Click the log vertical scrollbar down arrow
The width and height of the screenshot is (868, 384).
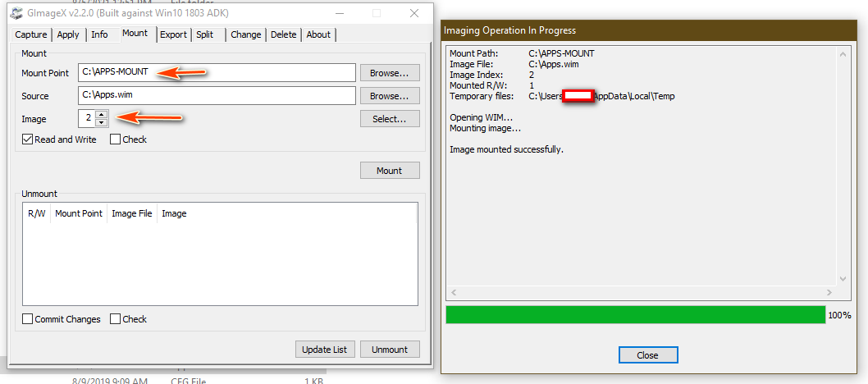coord(843,279)
